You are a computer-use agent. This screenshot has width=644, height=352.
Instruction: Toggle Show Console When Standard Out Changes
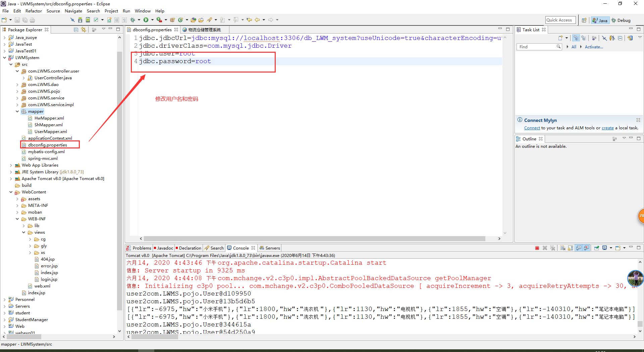[x=579, y=248]
